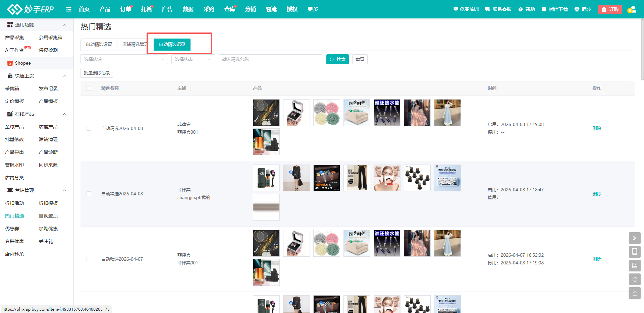
Task: Collapse the 通用功能 sidebar section
Action: (65, 25)
